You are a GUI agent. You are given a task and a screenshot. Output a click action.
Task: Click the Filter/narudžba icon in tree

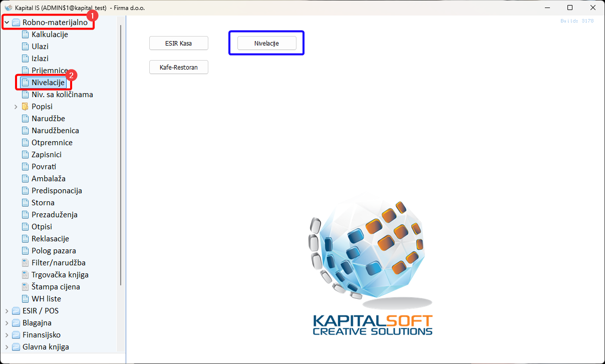click(x=26, y=263)
